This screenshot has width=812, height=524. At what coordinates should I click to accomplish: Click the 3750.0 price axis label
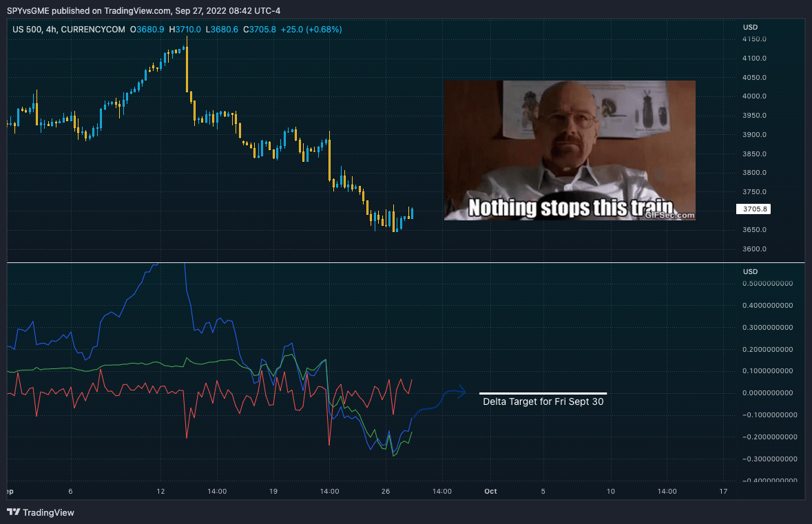point(755,191)
